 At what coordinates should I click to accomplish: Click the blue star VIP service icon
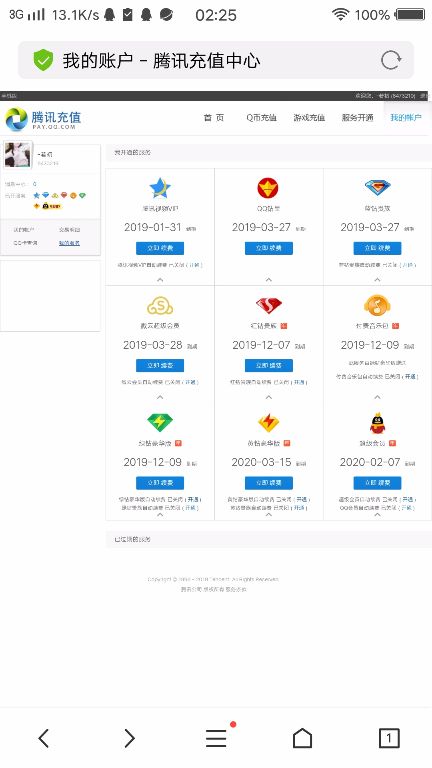click(160, 188)
